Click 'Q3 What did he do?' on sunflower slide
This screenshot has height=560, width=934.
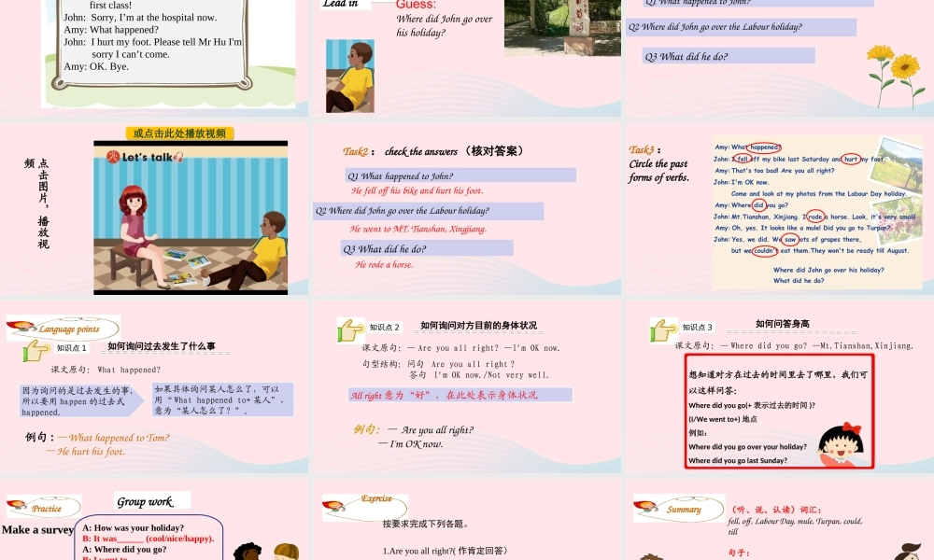[x=728, y=56]
